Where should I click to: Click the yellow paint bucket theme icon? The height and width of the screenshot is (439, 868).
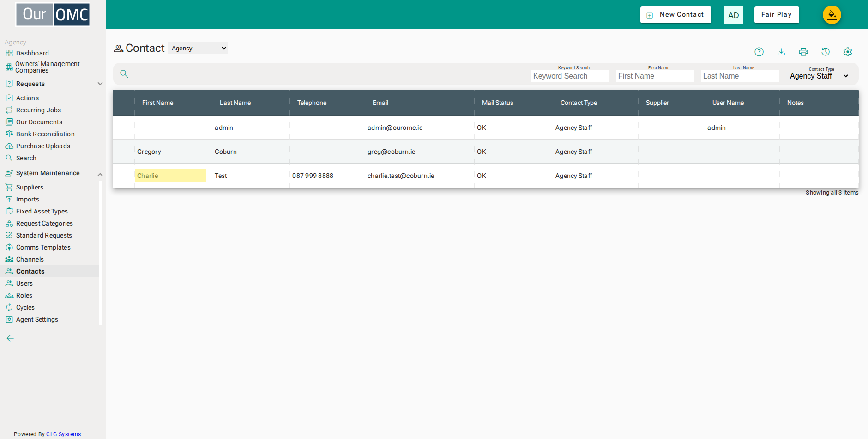point(832,15)
